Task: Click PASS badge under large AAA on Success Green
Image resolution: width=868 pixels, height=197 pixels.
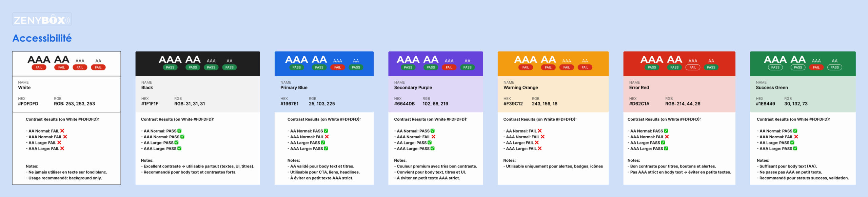Action: [x=775, y=67]
